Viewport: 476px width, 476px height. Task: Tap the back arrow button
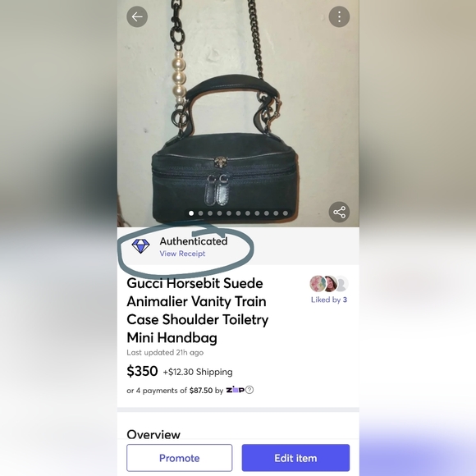137,16
